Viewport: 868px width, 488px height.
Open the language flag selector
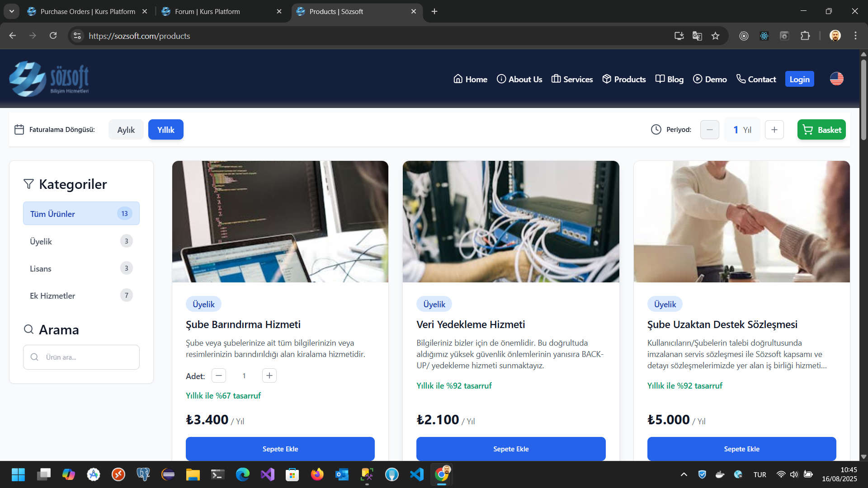836,79
